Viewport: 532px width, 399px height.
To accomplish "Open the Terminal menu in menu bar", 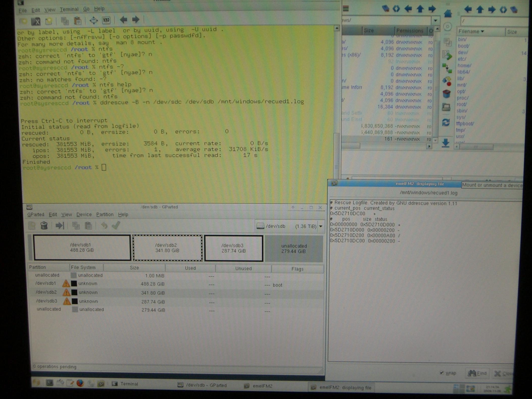I will coord(69,9).
